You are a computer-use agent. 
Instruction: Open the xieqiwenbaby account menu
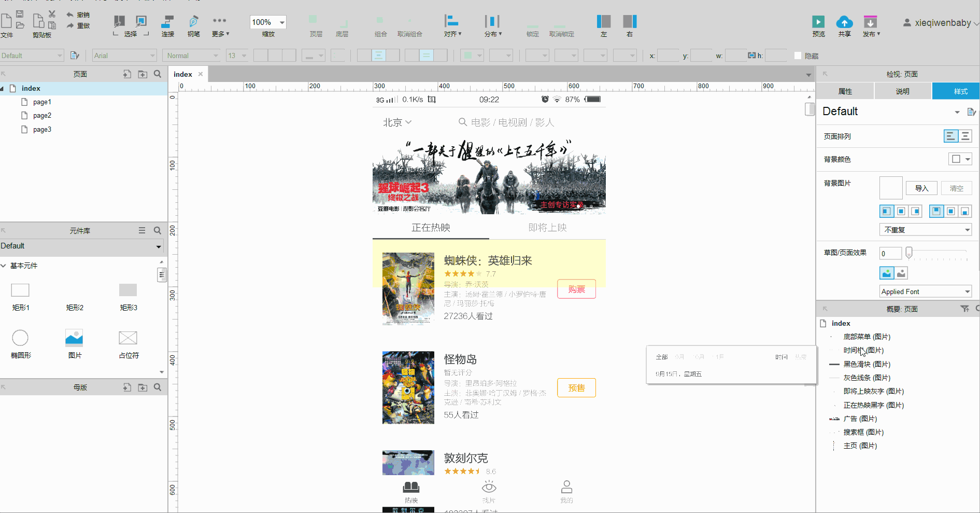pos(941,23)
